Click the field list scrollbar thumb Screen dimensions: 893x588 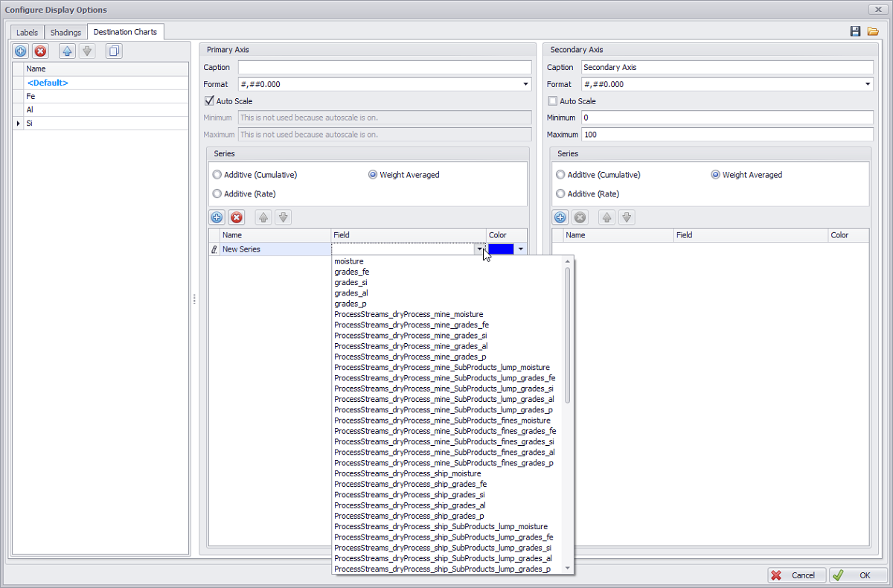click(x=568, y=335)
